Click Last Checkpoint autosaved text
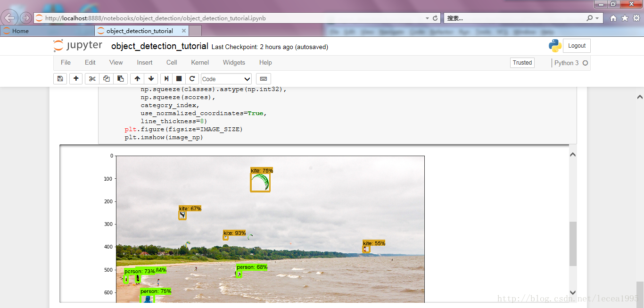The height and width of the screenshot is (308, 644). point(270,47)
